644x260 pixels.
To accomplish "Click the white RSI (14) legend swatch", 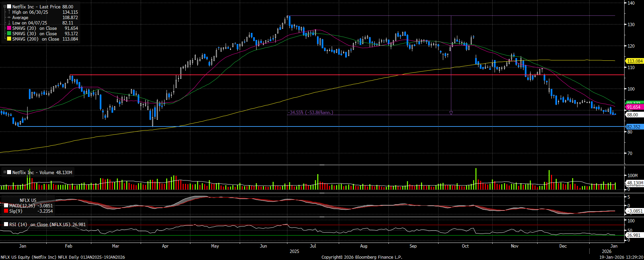I will [x=6, y=224].
